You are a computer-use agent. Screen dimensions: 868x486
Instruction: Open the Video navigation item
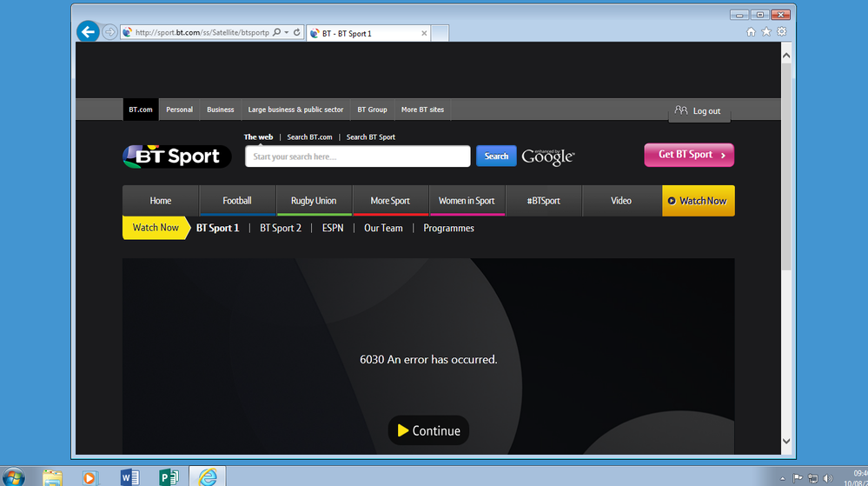coord(621,201)
